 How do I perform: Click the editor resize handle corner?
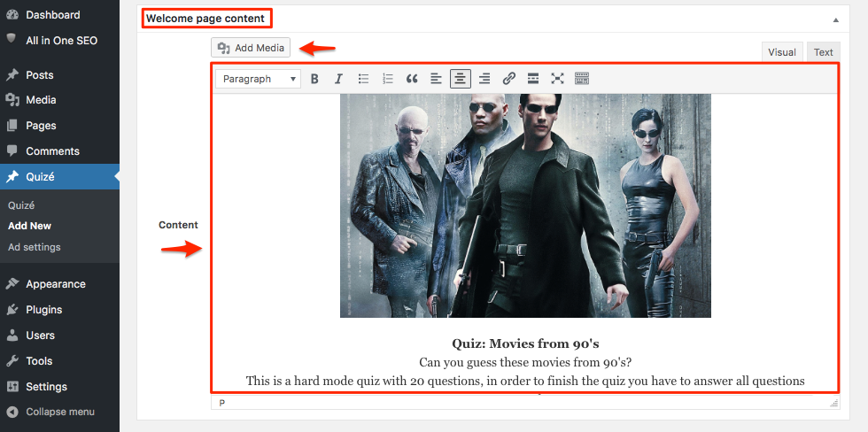tap(834, 404)
